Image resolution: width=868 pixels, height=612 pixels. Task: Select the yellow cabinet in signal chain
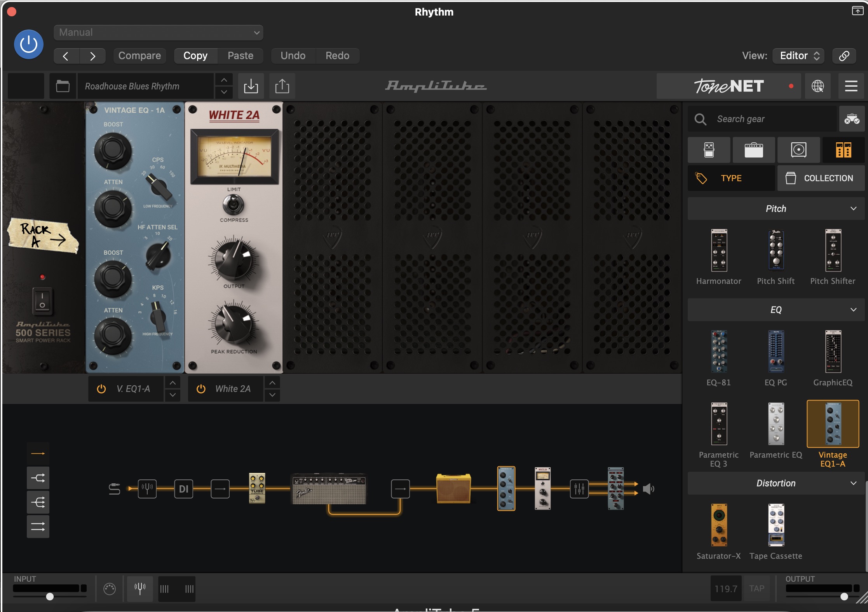click(x=453, y=488)
